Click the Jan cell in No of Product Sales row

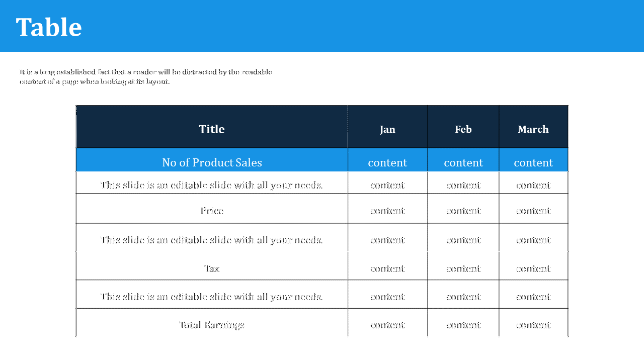tap(387, 162)
